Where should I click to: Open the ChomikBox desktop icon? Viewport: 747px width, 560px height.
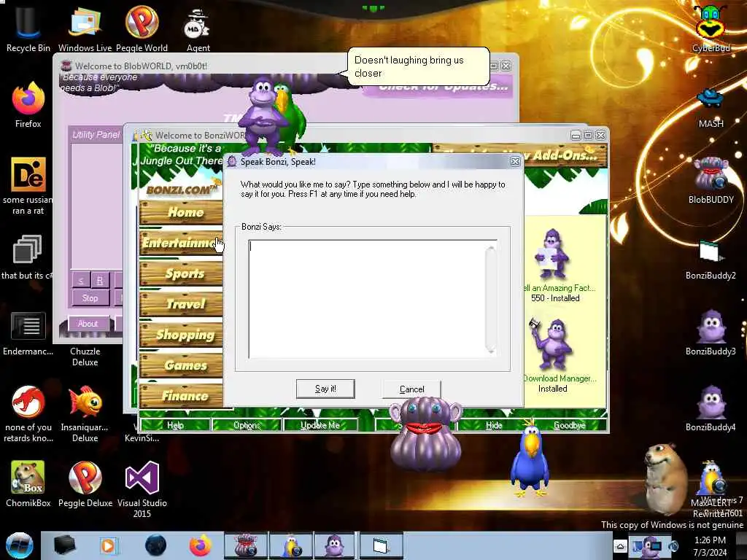click(x=28, y=483)
